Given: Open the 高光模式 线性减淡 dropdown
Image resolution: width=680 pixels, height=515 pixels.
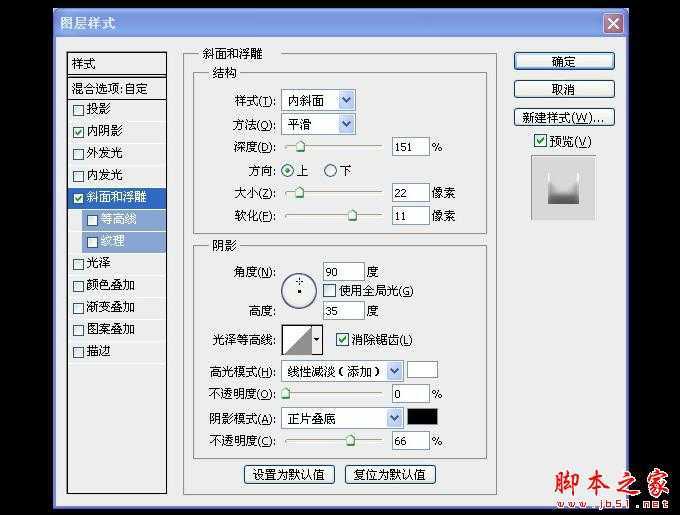Looking at the screenshot, I should click(342, 371).
